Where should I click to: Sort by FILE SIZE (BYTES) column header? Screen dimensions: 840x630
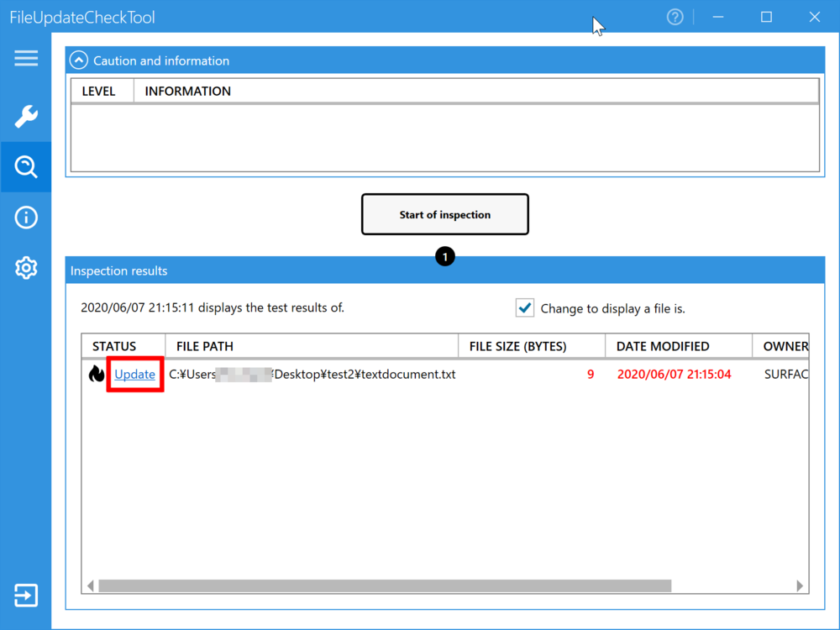pyautogui.click(x=531, y=346)
